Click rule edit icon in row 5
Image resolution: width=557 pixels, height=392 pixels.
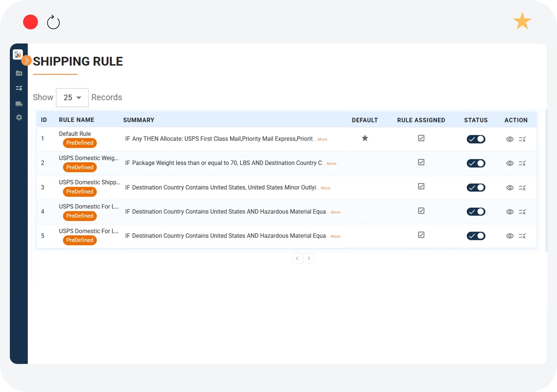tap(522, 236)
